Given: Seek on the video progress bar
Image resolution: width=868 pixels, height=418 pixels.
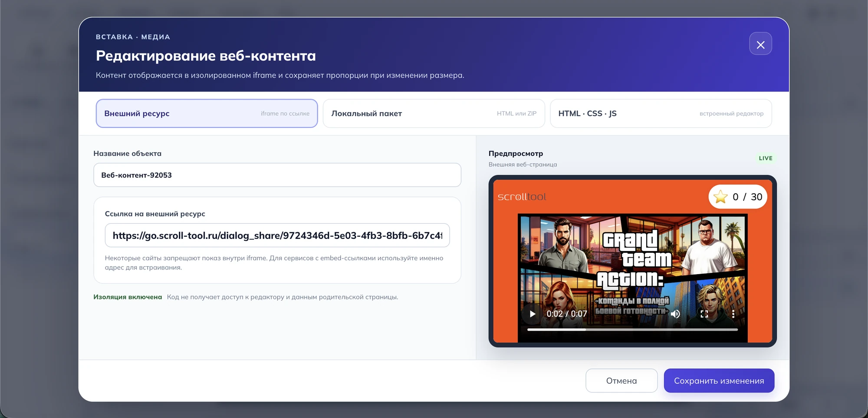Looking at the screenshot, I should point(632,330).
